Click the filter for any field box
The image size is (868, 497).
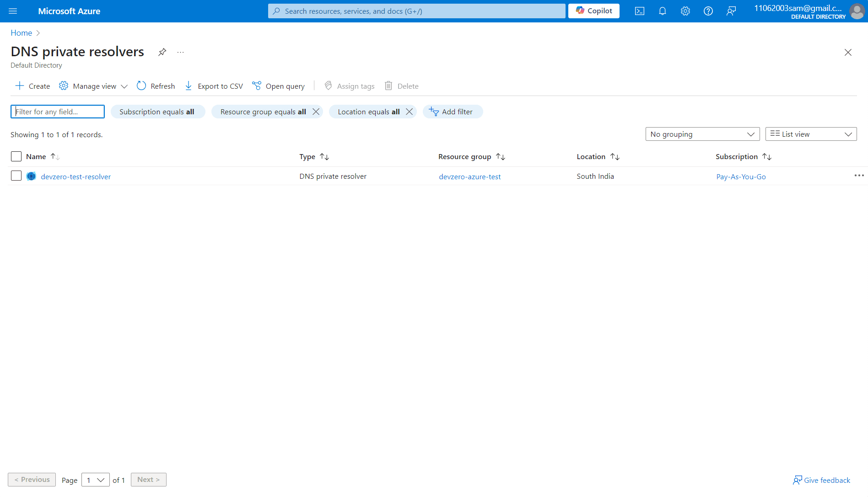click(57, 112)
